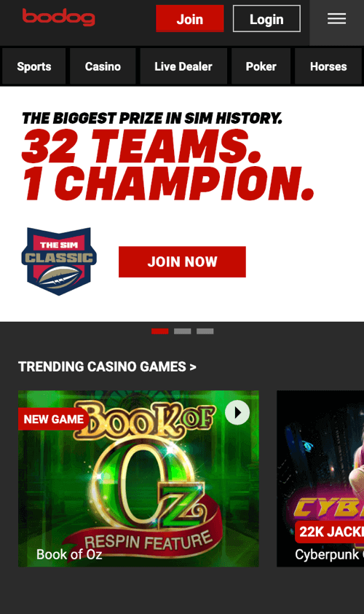The height and width of the screenshot is (614, 364).
Task: Click the JOIN NOW banner button
Action: pos(183,261)
